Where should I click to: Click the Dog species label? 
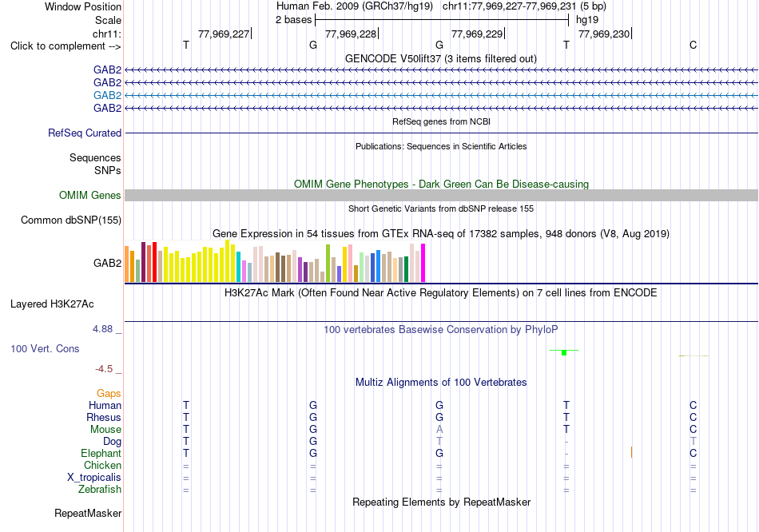click(113, 442)
